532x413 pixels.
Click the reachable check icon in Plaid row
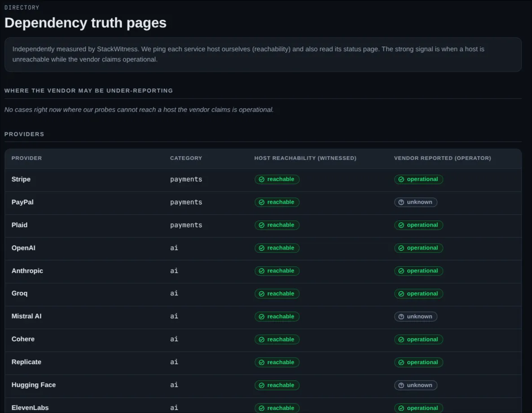[262, 225]
